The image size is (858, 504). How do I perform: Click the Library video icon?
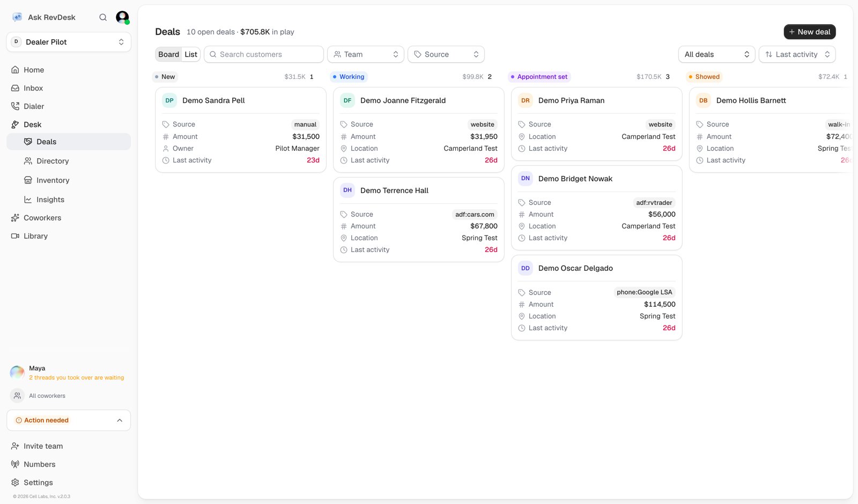click(x=15, y=236)
